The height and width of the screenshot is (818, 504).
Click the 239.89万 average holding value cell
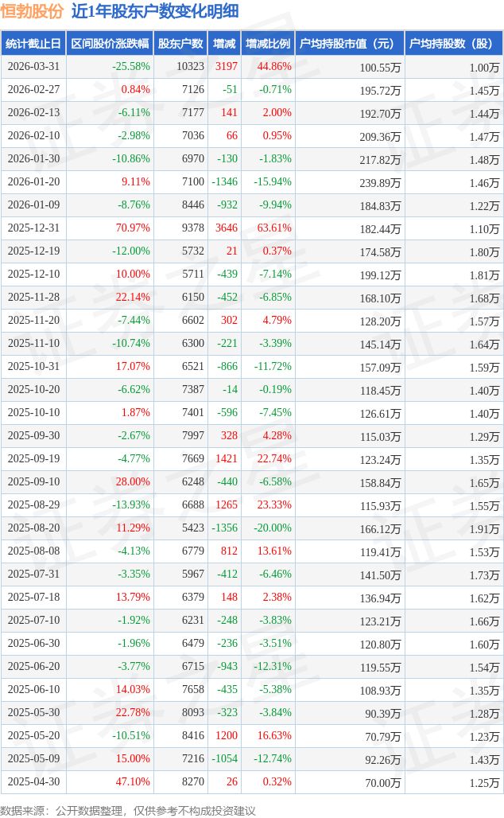click(x=380, y=182)
